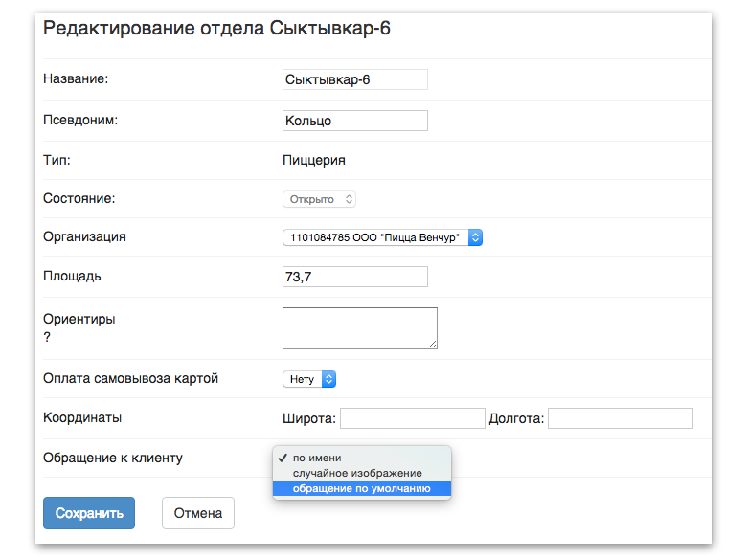Click the Отмена button

click(x=198, y=513)
